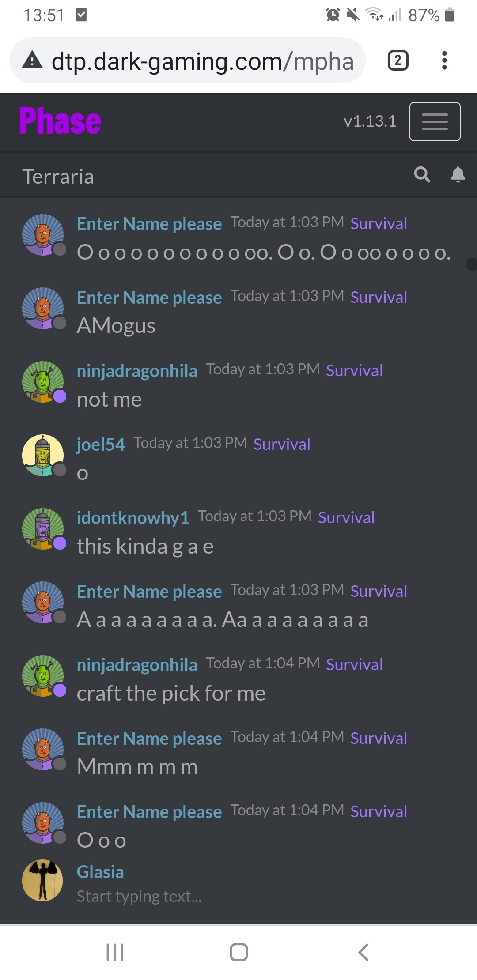477x980 pixels.
Task: Click joel54's avatar image
Action: point(43,455)
